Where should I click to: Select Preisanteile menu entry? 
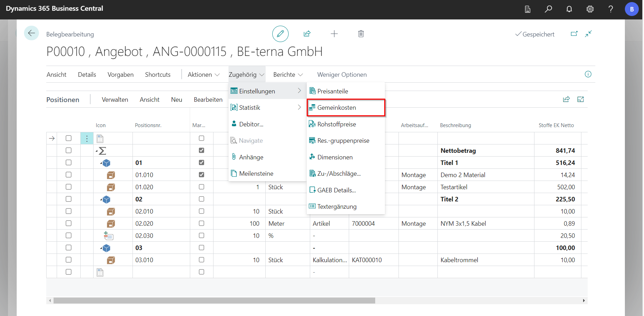tap(346, 91)
